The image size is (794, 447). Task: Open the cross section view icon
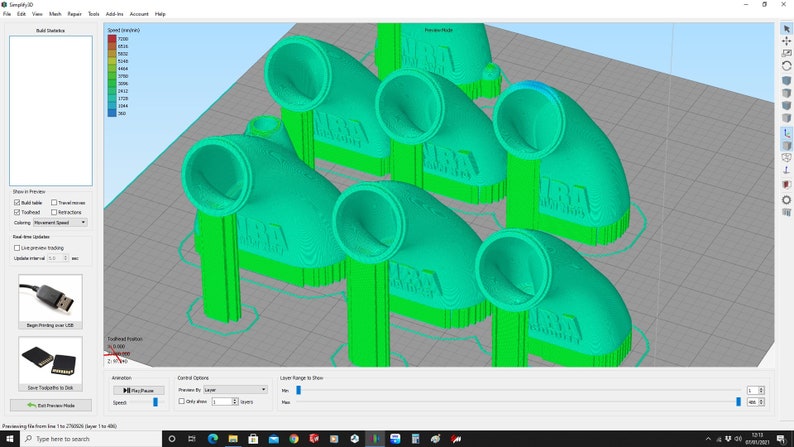(x=786, y=185)
